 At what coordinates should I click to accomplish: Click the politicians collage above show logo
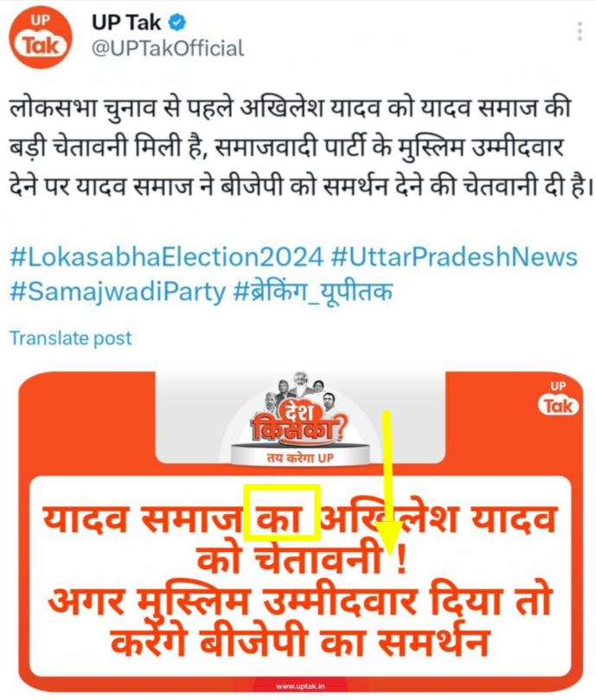(x=298, y=392)
